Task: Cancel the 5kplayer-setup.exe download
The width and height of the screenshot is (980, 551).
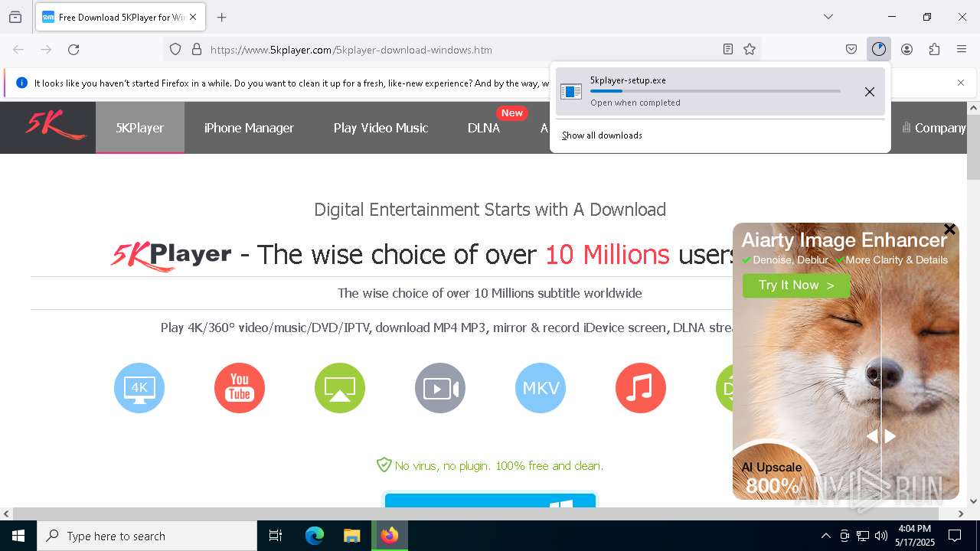Action: (x=870, y=92)
